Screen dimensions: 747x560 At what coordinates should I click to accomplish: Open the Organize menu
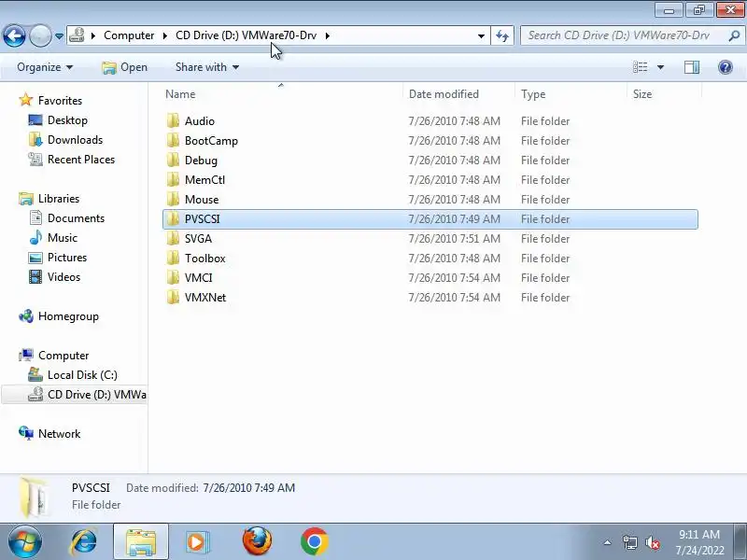(45, 67)
